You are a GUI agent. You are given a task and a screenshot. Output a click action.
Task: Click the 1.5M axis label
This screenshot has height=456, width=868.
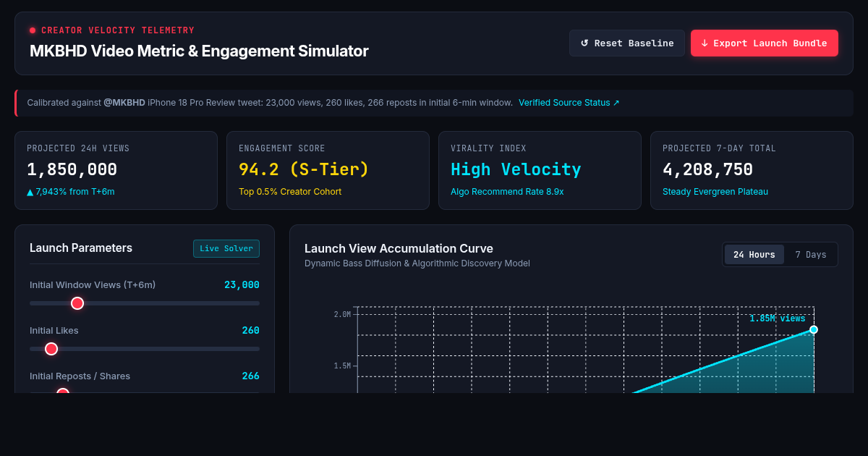[x=342, y=366]
